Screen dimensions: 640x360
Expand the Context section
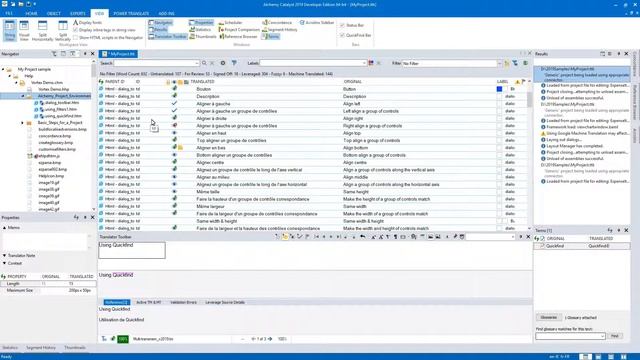4,263
